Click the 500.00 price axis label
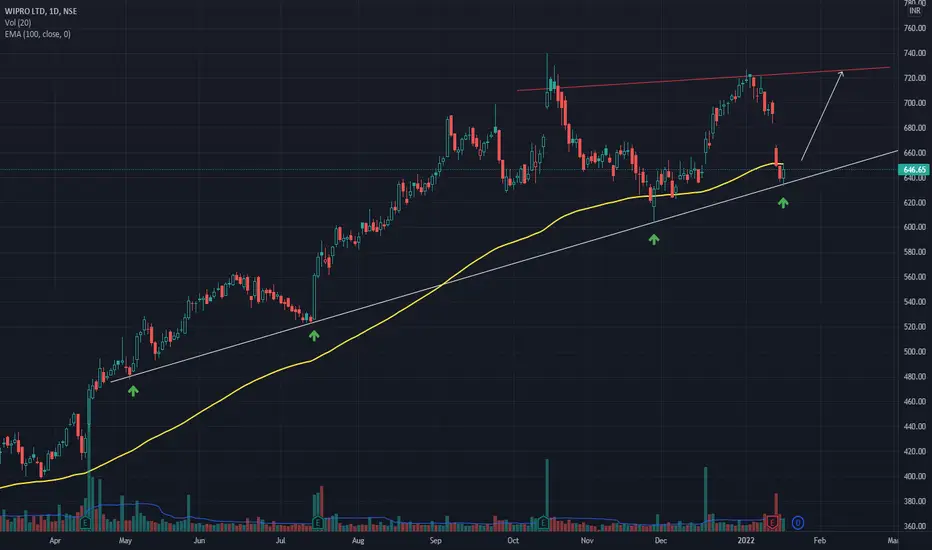This screenshot has width=932, height=550. 914,352
